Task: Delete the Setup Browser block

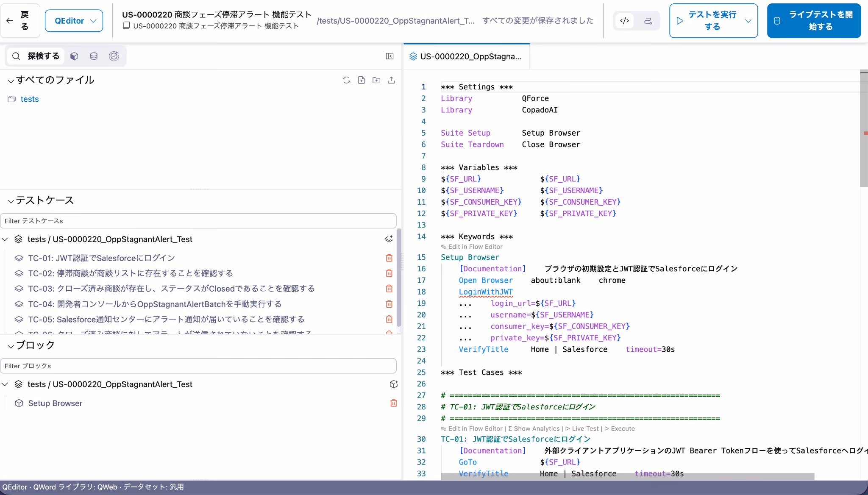Action: (x=393, y=403)
